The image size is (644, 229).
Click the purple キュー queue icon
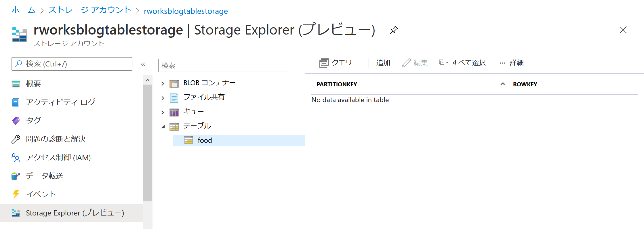click(174, 112)
